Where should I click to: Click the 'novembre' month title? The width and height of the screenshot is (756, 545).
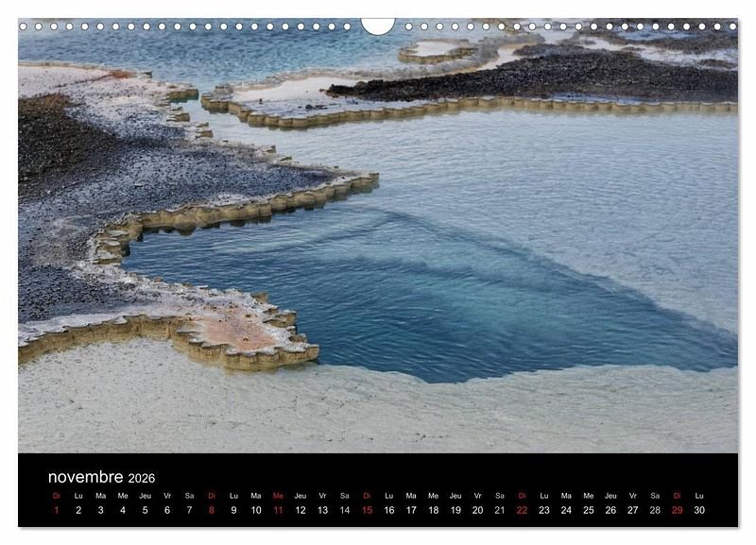pos(85,477)
